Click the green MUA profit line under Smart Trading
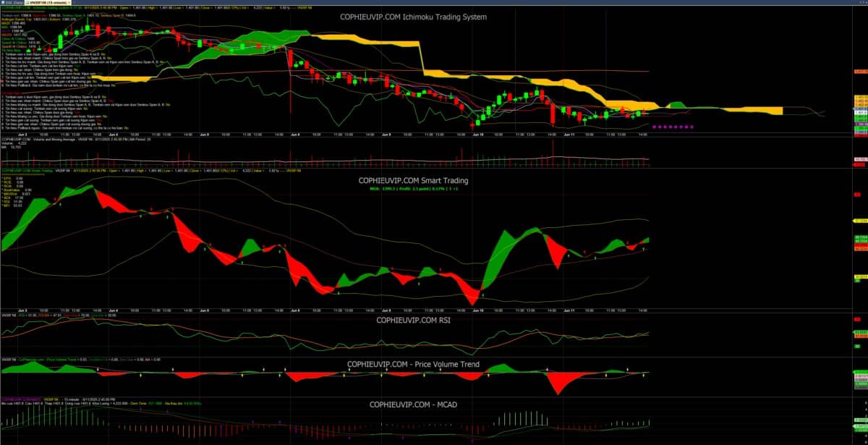The width and height of the screenshot is (868, 445). pyautogui.click(x=414, y=187)
